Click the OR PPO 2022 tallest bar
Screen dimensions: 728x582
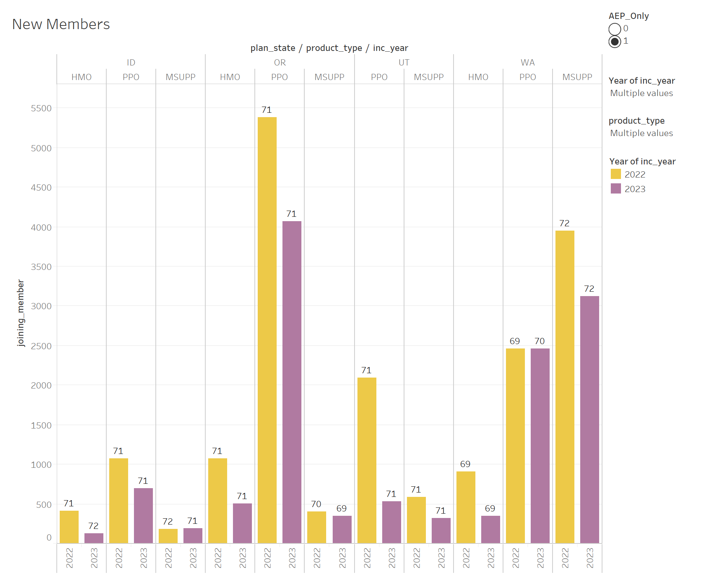[x=267, y=327]
